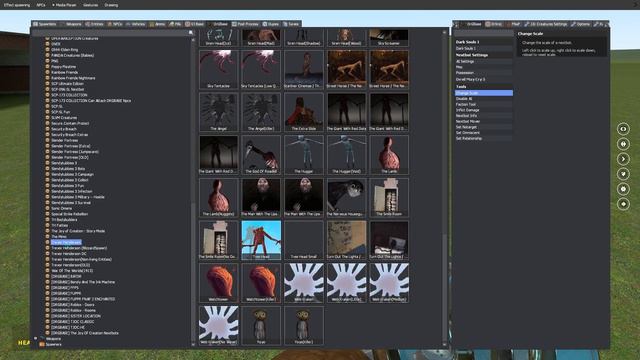Open the Vehicles tab
640x360 pixels.
(136, 24)
